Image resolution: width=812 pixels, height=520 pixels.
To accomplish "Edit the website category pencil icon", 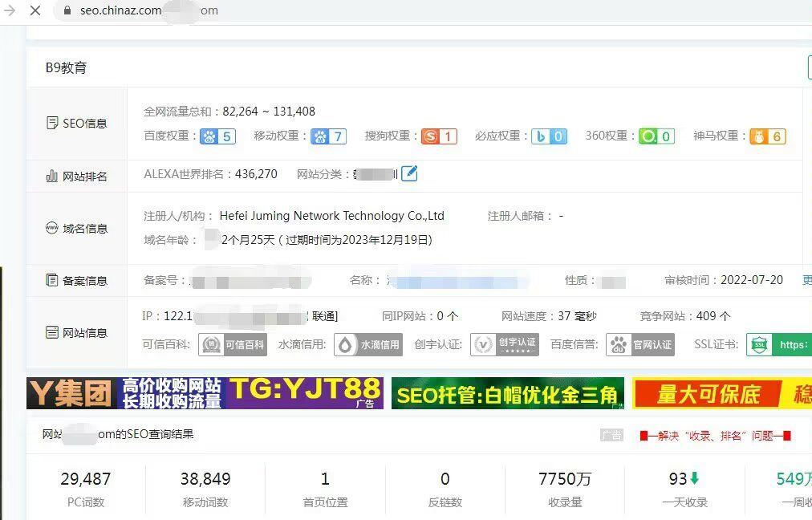I will (x=409, y=173).
